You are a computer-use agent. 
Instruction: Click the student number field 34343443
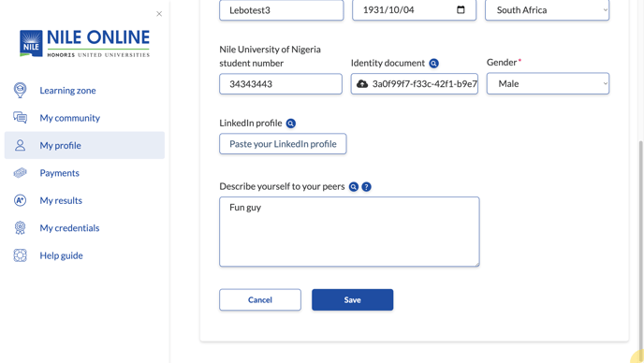click(281, 84)
